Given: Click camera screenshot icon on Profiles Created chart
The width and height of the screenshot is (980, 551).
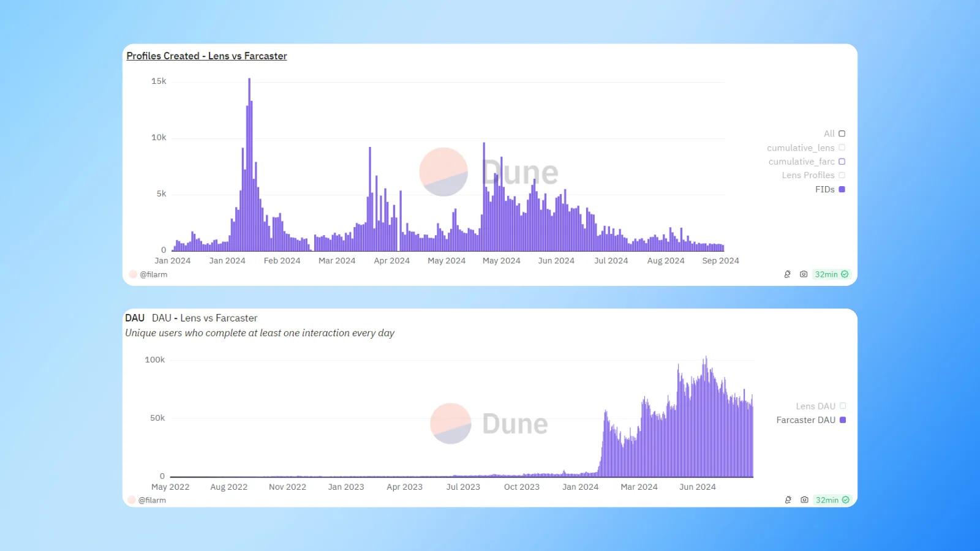Looking at the screenshot, I should pos(804,274).
